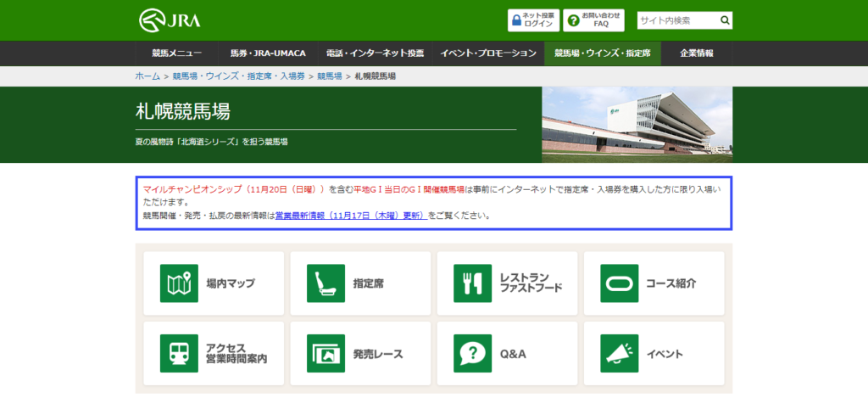868x398 pixels.
Task: Click the アクセス train icon
Action: click(x=179, y=353)
